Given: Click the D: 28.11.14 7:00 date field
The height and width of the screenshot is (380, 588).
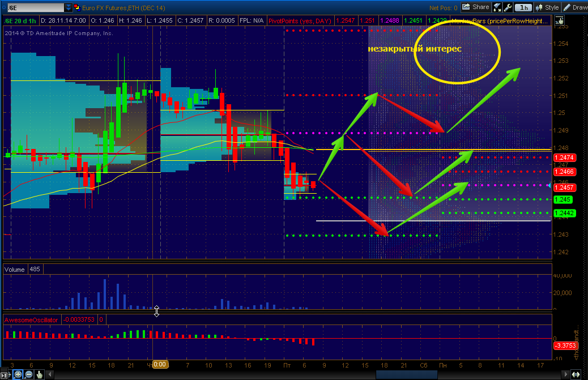Looking at the screenshot, I should click(63, 20).
